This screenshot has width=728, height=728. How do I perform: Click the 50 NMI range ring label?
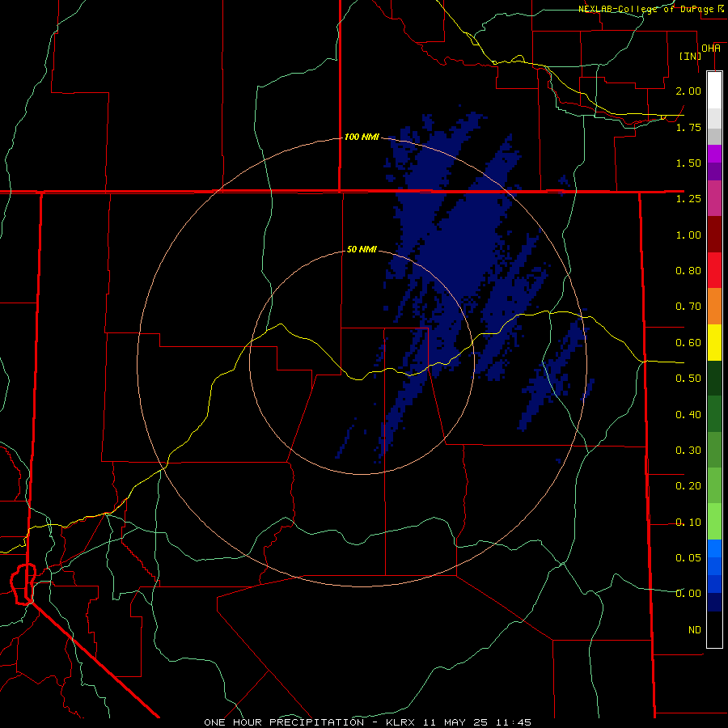[362, 249]
